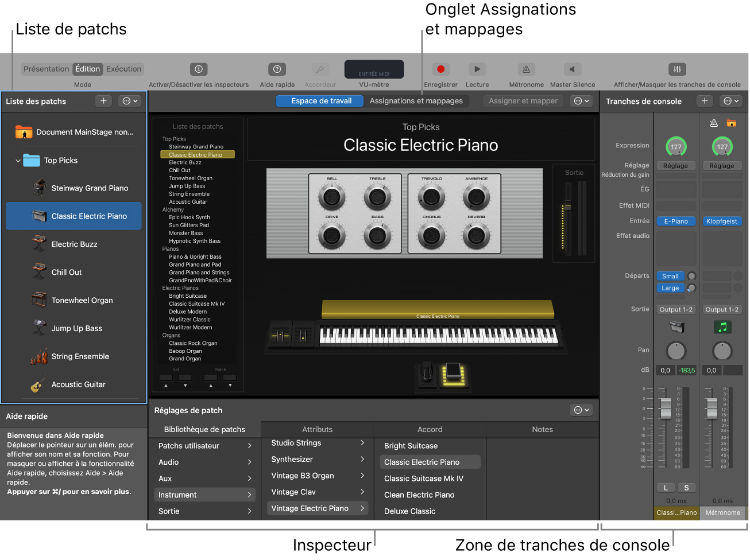The image size is (750, 560).
Task: Click the sustain pedal in workspace
Action: tap(427, 373)
